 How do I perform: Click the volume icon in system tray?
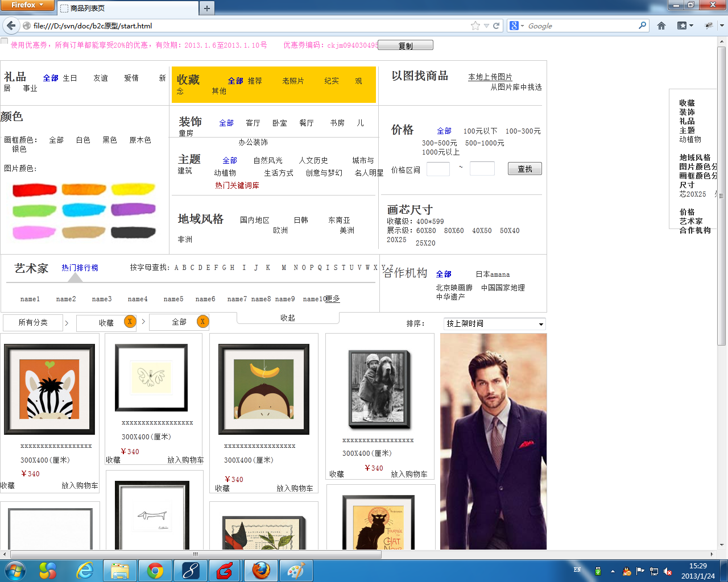[x=668, y=571]
